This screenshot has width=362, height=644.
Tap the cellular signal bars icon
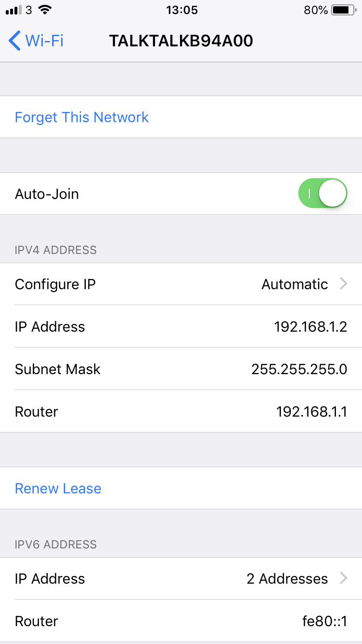pos(14,10)
